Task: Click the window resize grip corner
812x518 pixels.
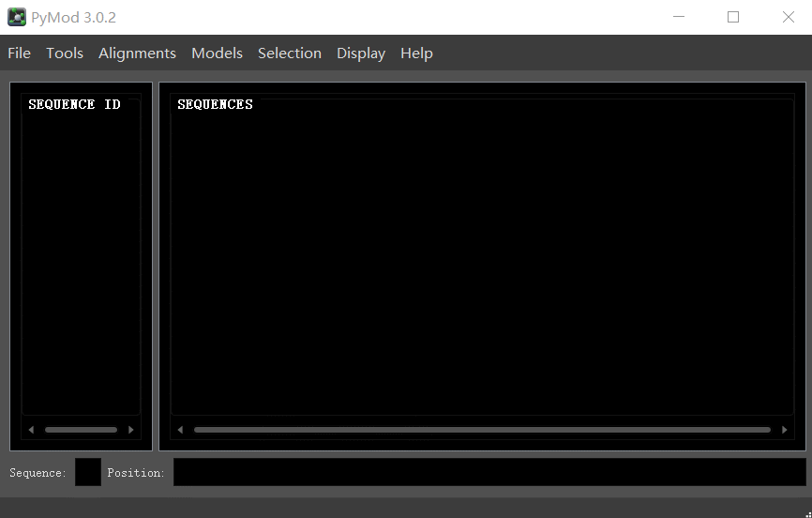Action: click(x=808, y=514)
